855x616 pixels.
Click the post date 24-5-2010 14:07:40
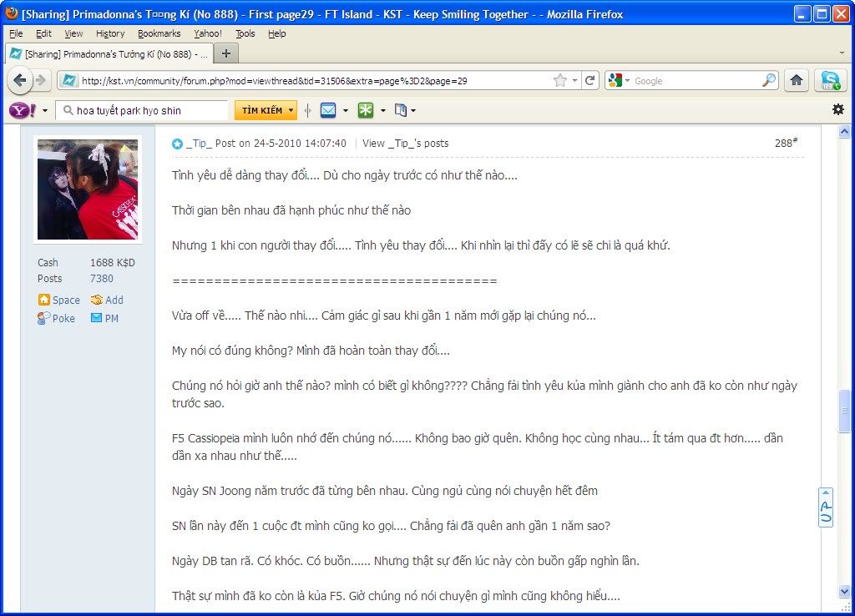pos(300,144)
